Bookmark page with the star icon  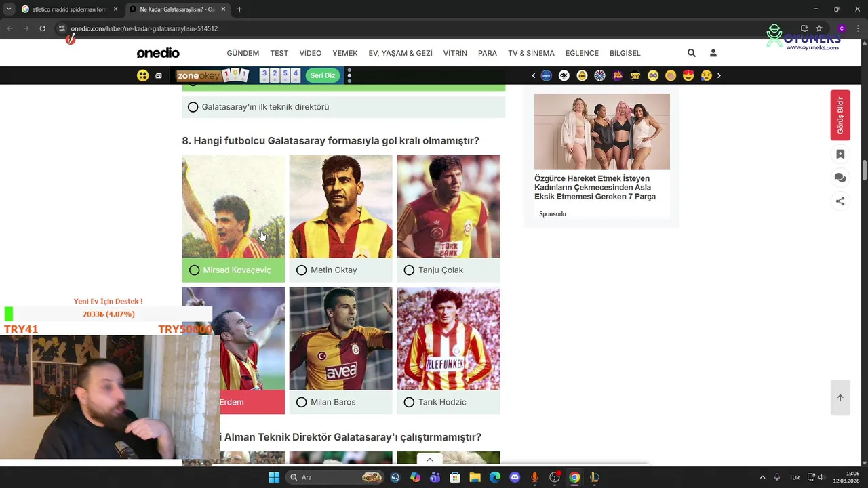tap(819, 28)
